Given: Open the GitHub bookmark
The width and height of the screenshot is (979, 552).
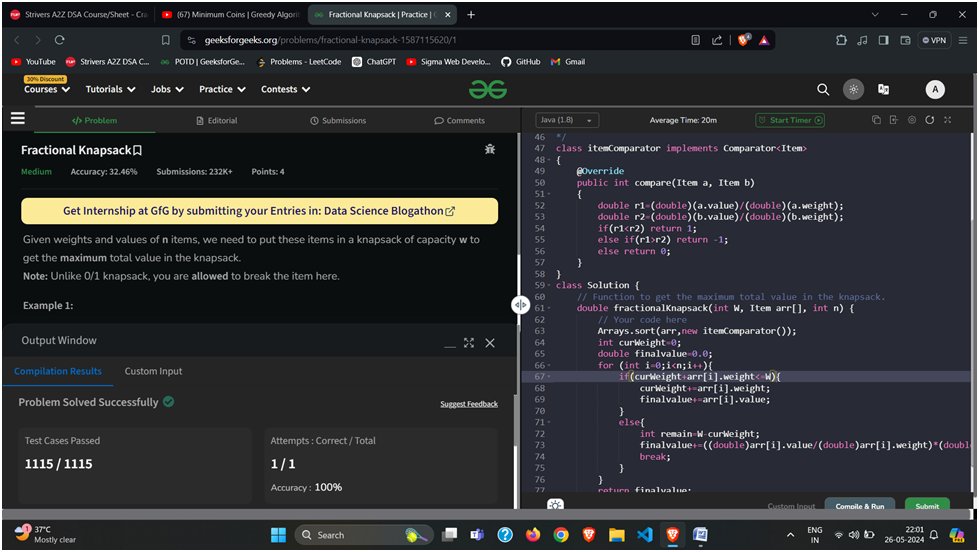Looking at the screenshot, I should [521, 62].
